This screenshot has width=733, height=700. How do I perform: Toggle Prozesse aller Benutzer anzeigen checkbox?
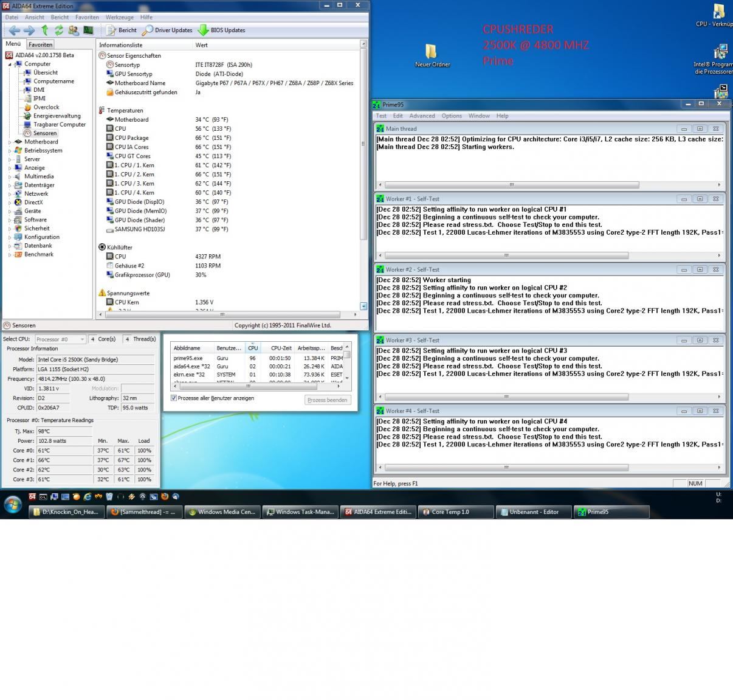tap(174, 398)
